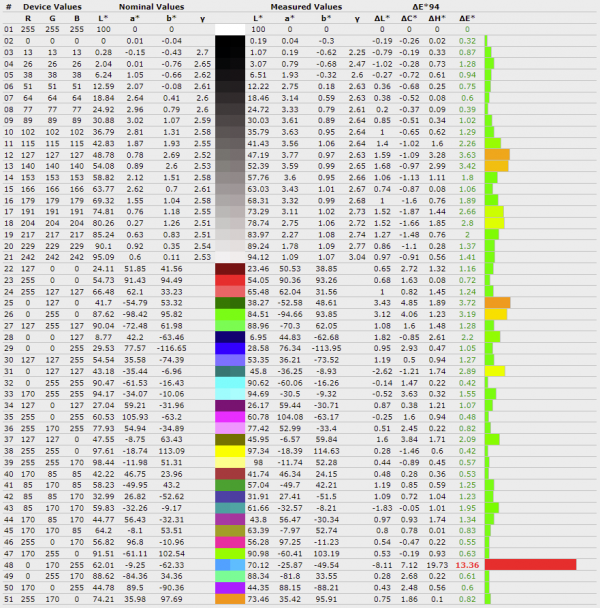Select the cyan swatch in row 32
The image size is (600, 608).
click(230, 383)
